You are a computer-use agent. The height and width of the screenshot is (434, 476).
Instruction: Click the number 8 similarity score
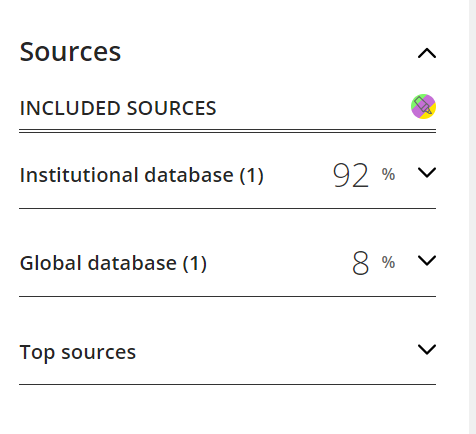click(x=360, y=263)
